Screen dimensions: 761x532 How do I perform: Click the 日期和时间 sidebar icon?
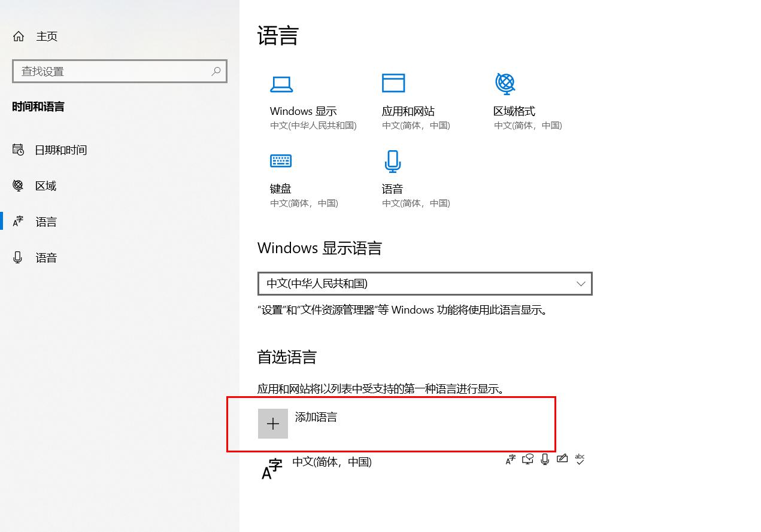[18, 150]
